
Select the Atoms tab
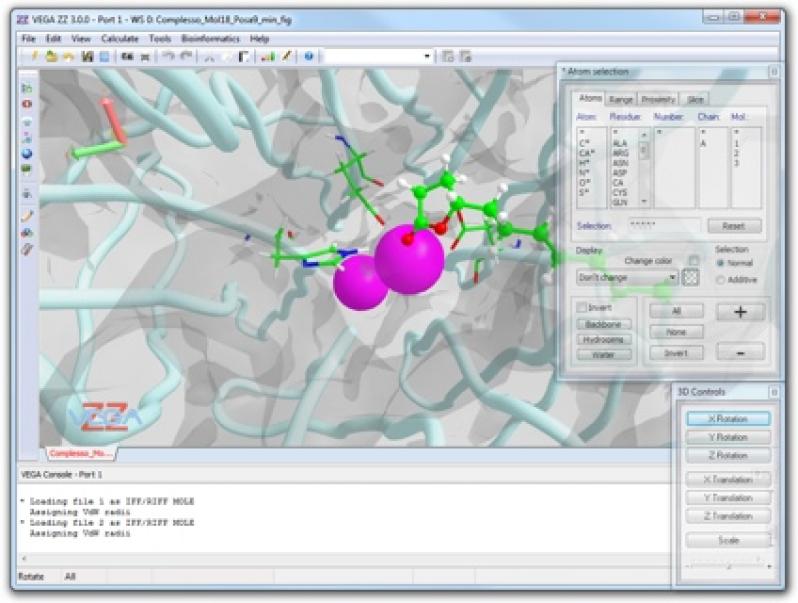tap(590, 98)
